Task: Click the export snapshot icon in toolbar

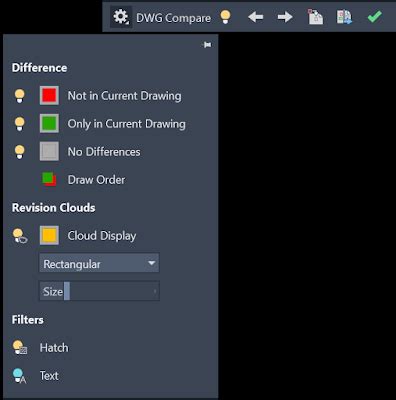Action: 344,17
